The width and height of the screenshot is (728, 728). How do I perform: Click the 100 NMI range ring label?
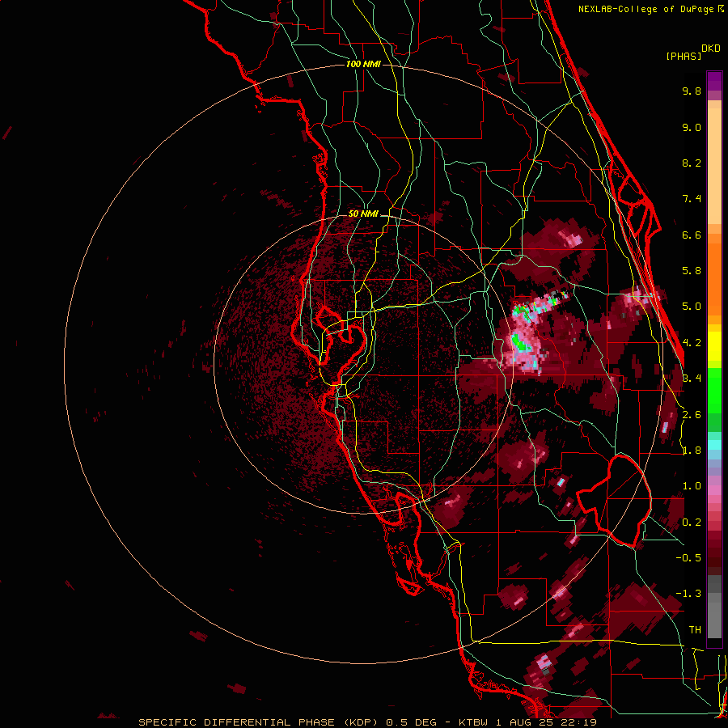(363, 64)
